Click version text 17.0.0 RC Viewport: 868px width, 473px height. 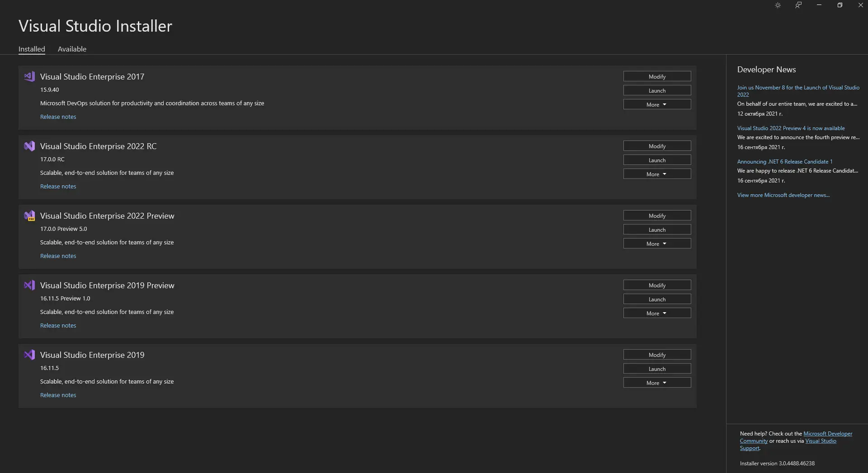coord(52,159)
